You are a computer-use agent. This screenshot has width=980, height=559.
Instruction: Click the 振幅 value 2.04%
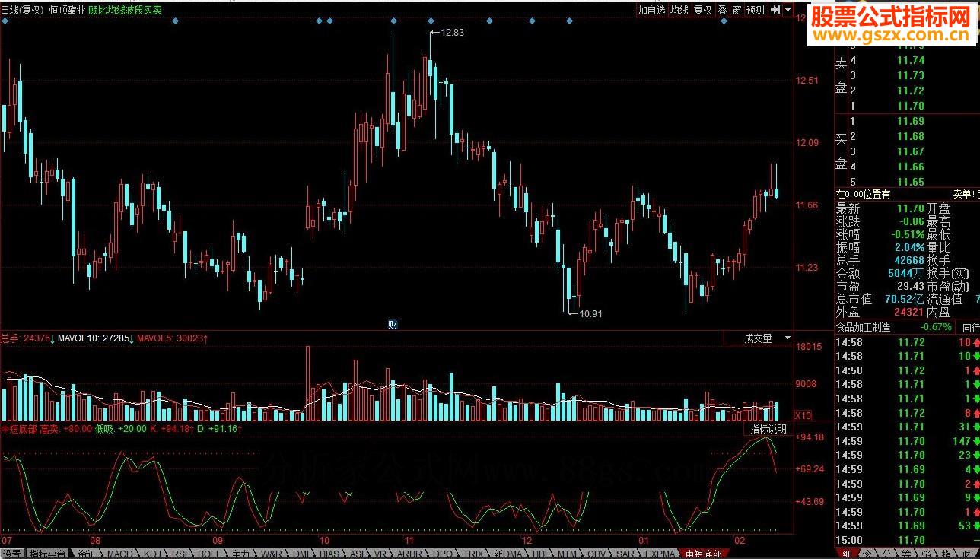tap(908, 247)
